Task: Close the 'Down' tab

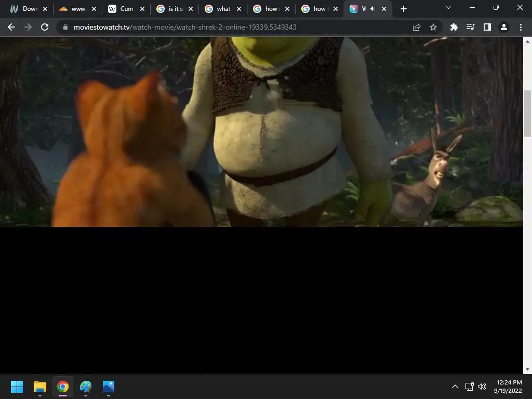Action: pos(45,9)
